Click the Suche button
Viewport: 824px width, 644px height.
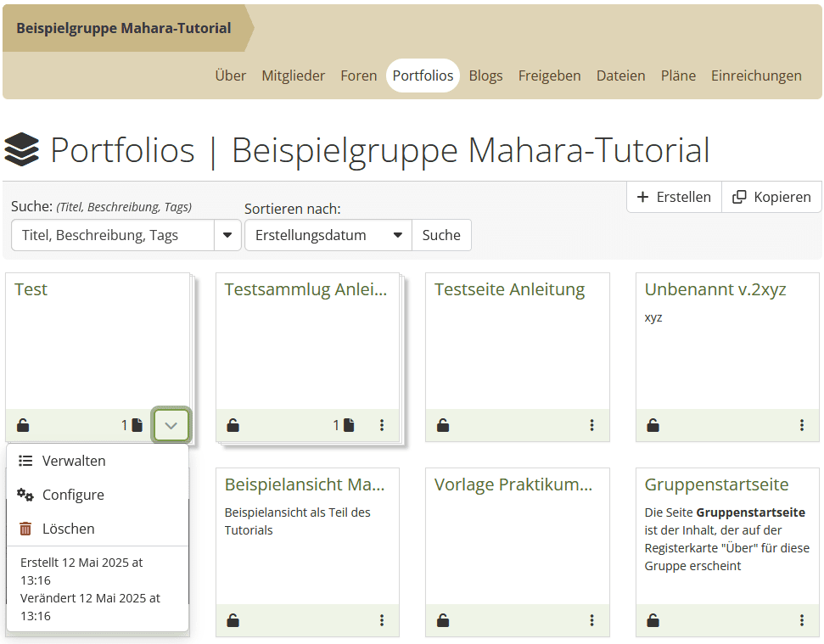tap(441, 235)
